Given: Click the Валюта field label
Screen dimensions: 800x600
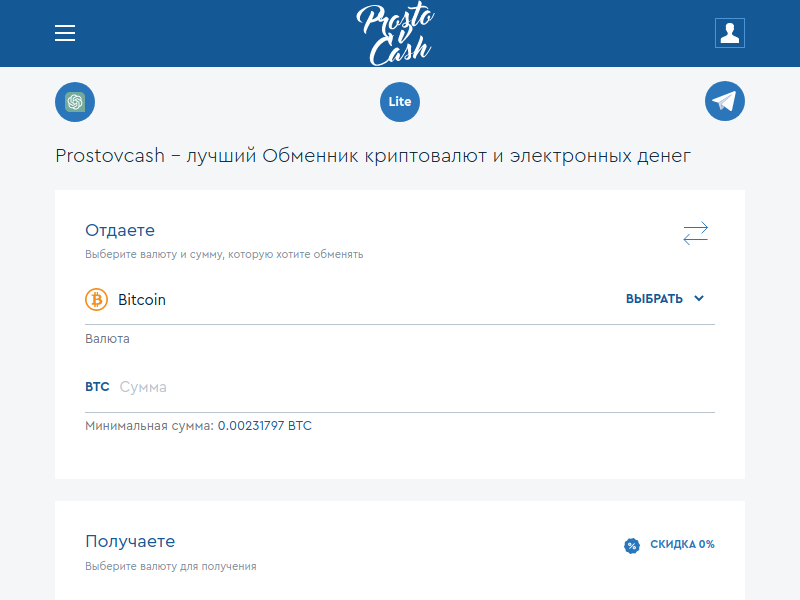Looking at the screenshot, I should coord(107,339).
